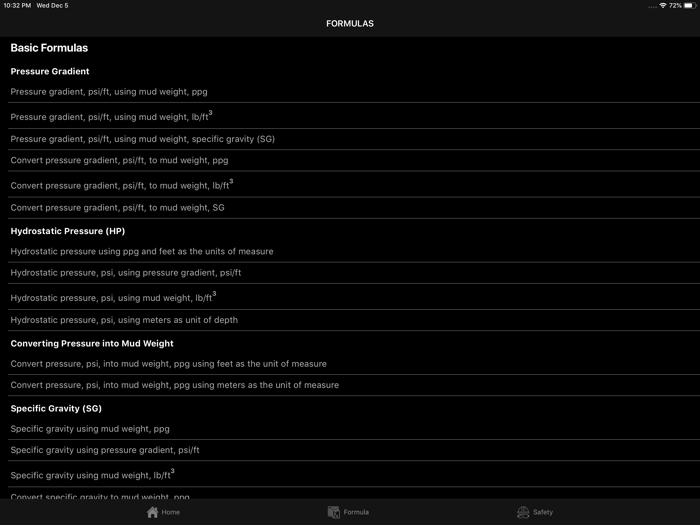Image resolution: width=700 pixels, height=525 pixels.
Task: Open Hydrostatic pressure using ppg and feet
Action: click(x=141, y=251)
